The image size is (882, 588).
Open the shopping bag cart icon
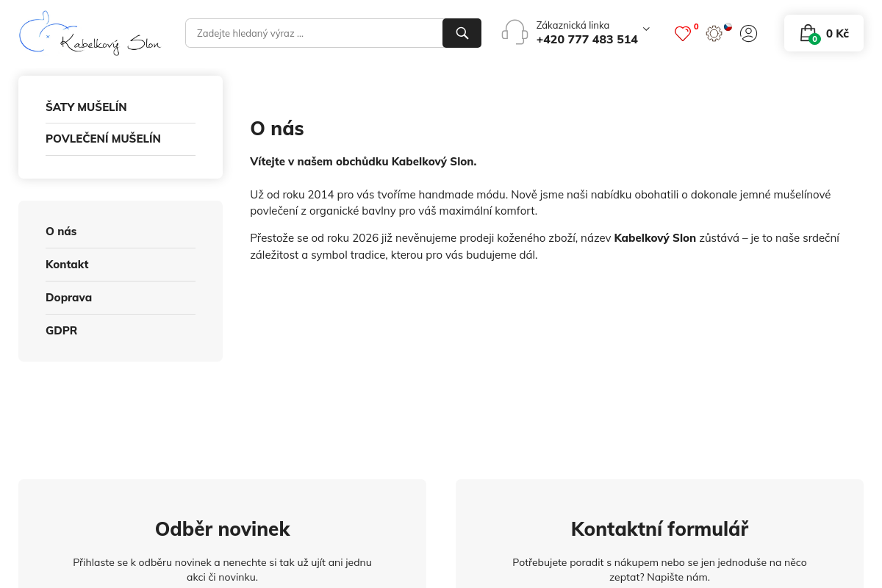tap(808, 34)
